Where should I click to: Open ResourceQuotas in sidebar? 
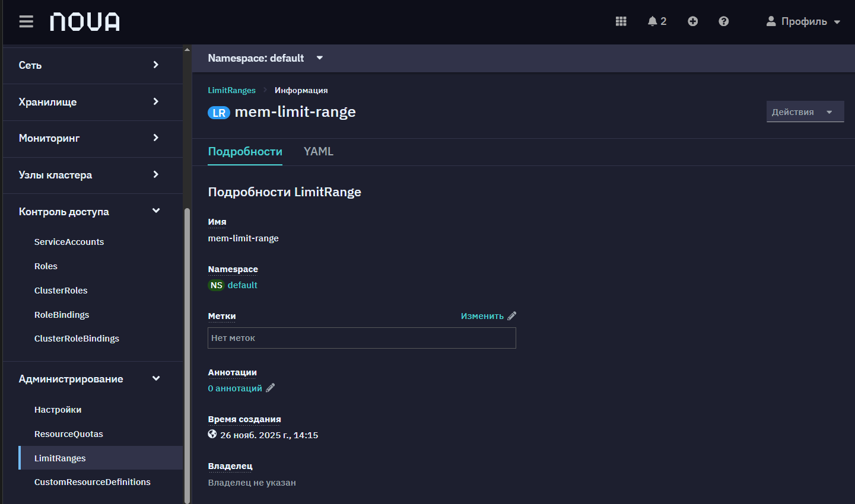(x=69, y=434)
